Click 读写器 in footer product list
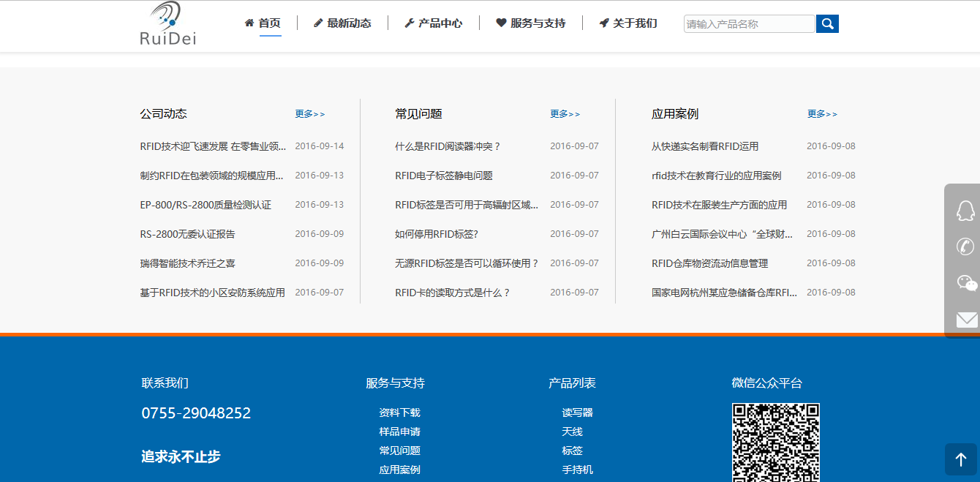This screenshot has height=482, width=980. 577,413
